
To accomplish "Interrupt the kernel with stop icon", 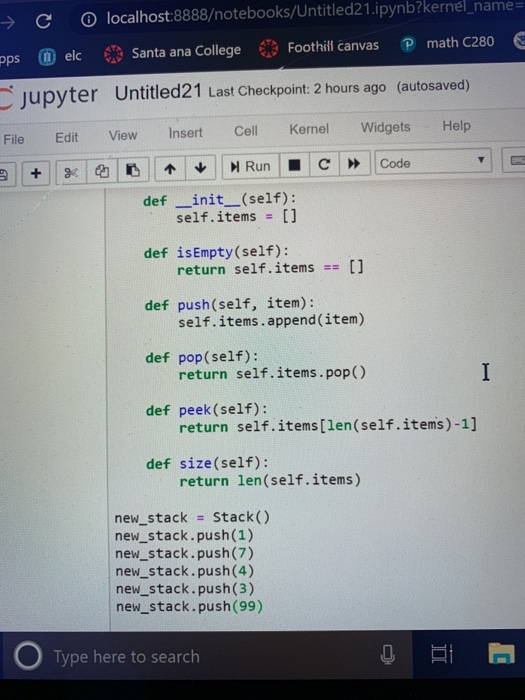I will click(x=294, y=165).
